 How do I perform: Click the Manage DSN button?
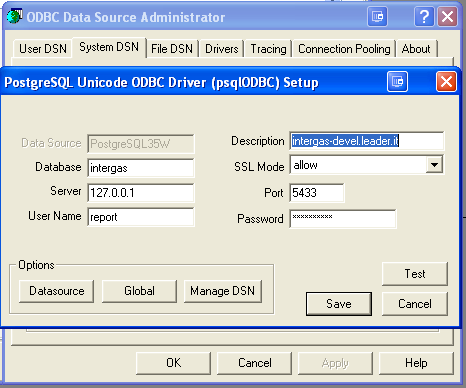(x=223, y=291)
